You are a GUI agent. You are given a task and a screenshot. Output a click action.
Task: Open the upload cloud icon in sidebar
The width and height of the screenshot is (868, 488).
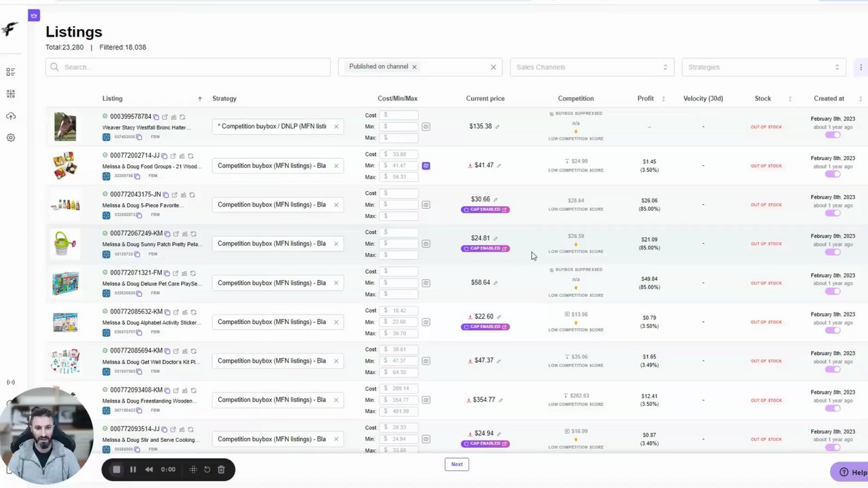click(11, 117)
